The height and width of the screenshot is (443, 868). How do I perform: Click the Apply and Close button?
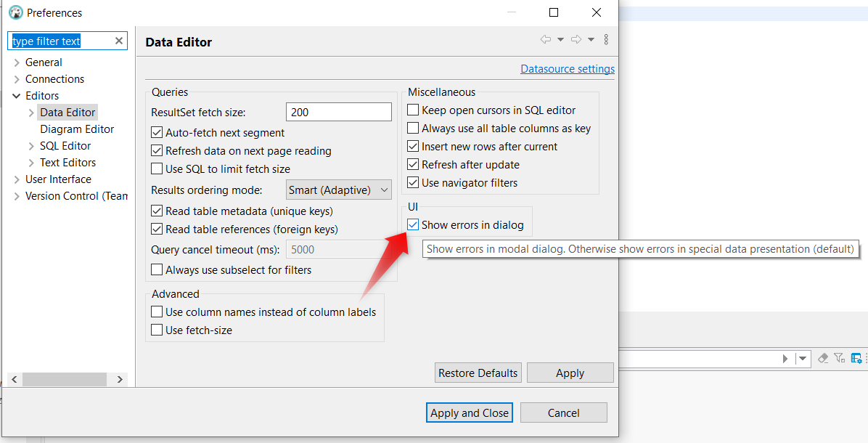(x=469, y=412)
